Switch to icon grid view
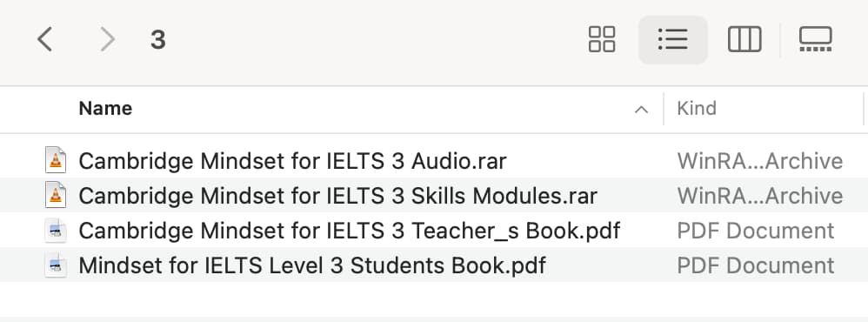The height and width of the screenshot is (322, 868). tap(602, 39)
